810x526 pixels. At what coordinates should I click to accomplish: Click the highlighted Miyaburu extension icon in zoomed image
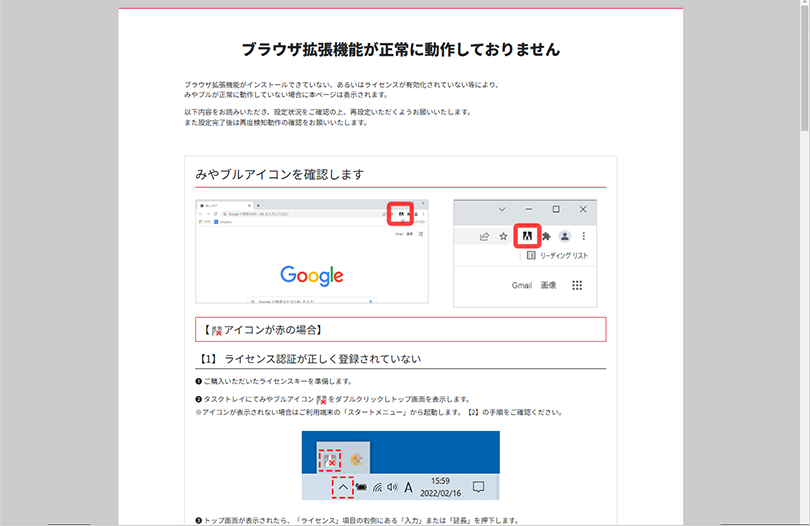[x=527, y=236]
